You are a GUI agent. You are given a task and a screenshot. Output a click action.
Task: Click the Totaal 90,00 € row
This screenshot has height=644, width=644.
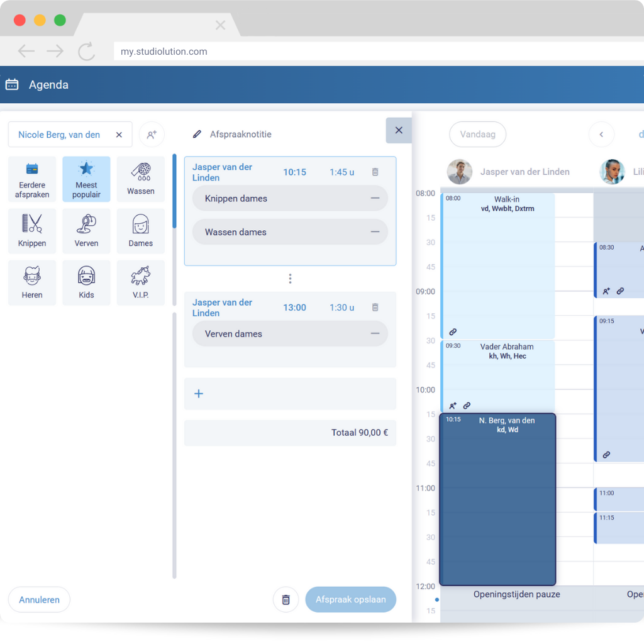290,433
